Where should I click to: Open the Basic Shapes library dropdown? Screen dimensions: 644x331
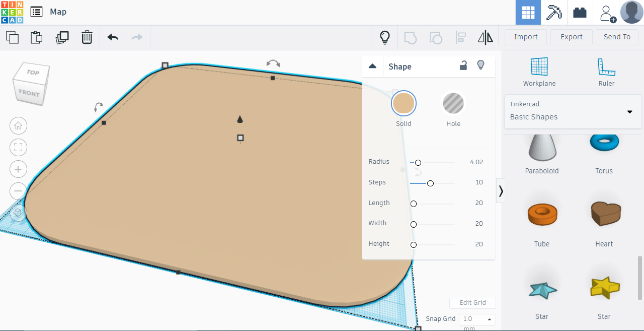pyautogui.click(x=573, y=111)
